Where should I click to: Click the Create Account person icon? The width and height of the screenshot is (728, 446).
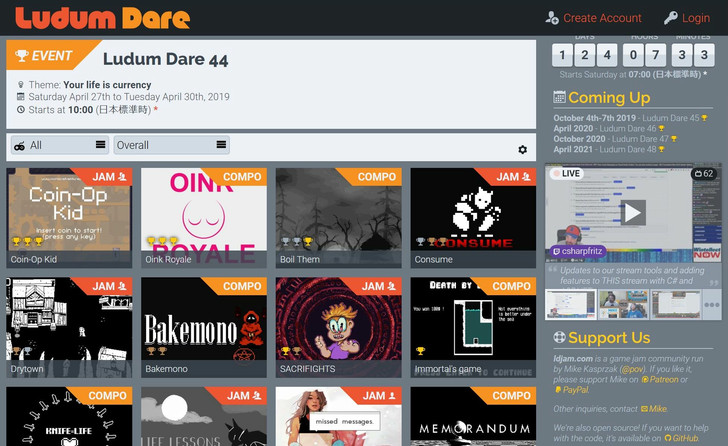tap(552, 18)
